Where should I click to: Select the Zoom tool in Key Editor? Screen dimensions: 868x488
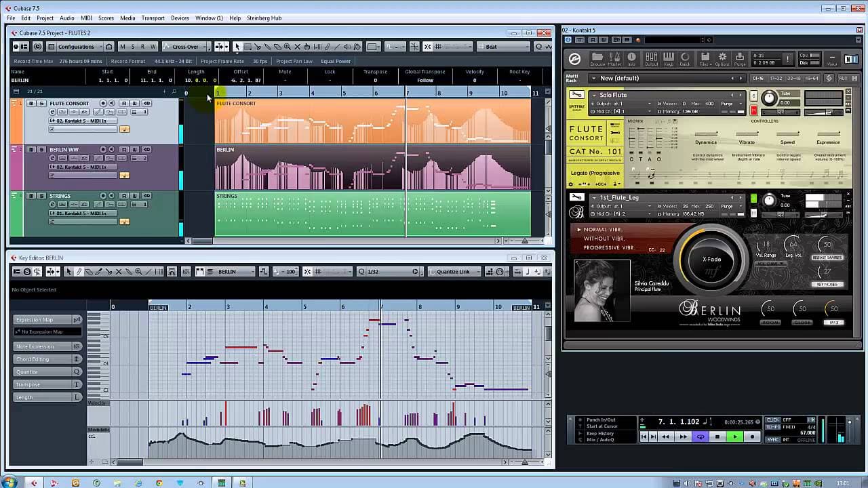click(138, 272)
